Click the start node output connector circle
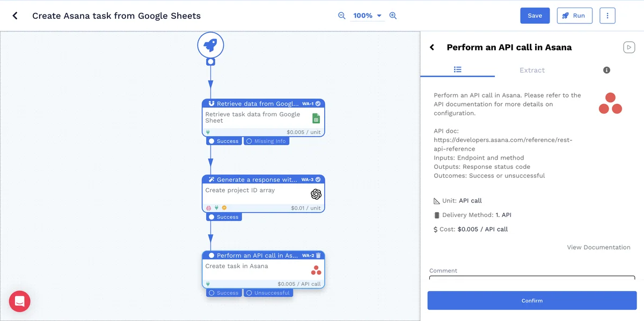Screen dimensions: 644x321 [210, 62]
